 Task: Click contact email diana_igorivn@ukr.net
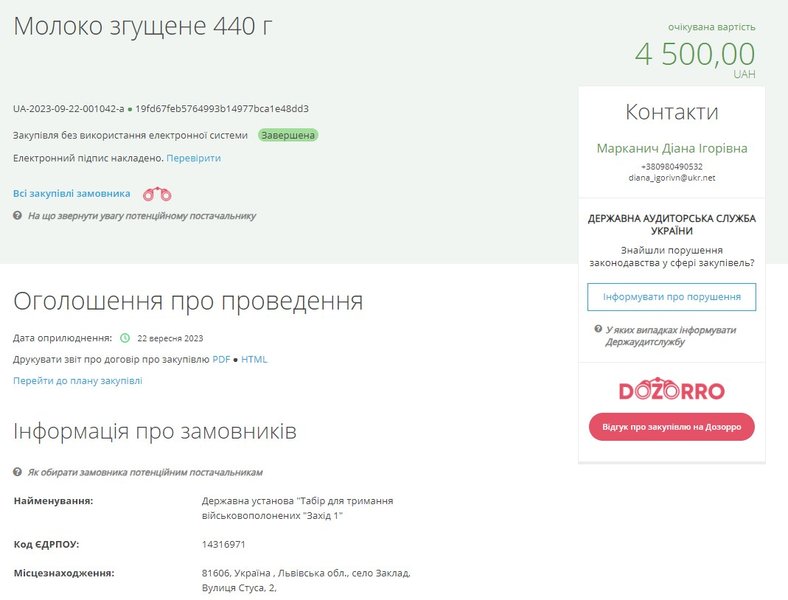coord(671,178)
